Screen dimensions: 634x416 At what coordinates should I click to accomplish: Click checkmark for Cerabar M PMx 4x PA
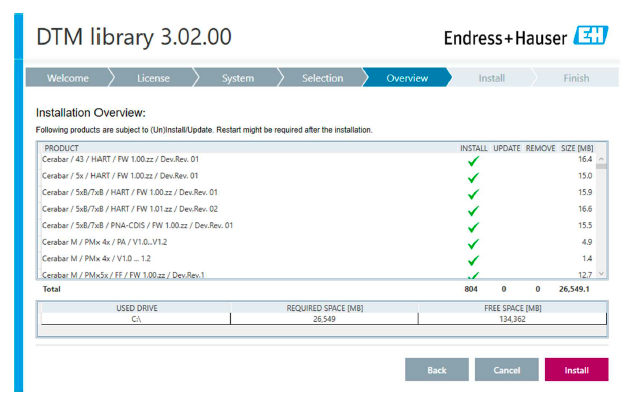click(x=473, y=243)
